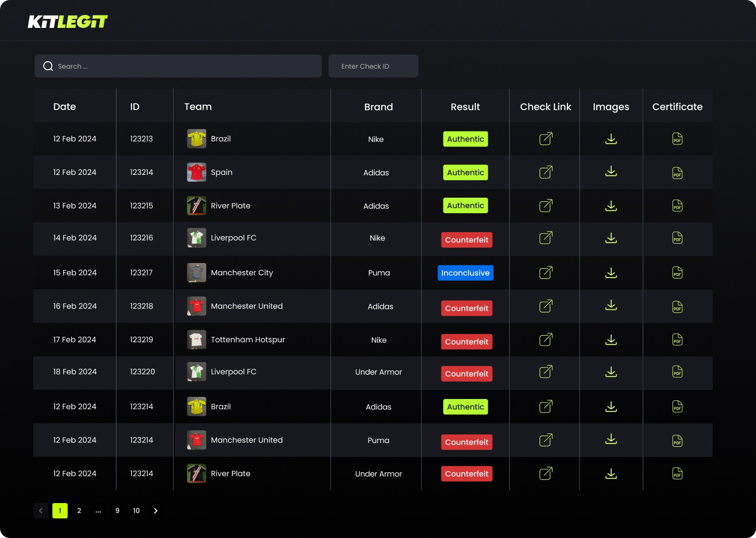Image resolution: width=756 pixels, height=538 pixels.
Task: Click the Authentic badge in Spain row
Action: (465, 172)
